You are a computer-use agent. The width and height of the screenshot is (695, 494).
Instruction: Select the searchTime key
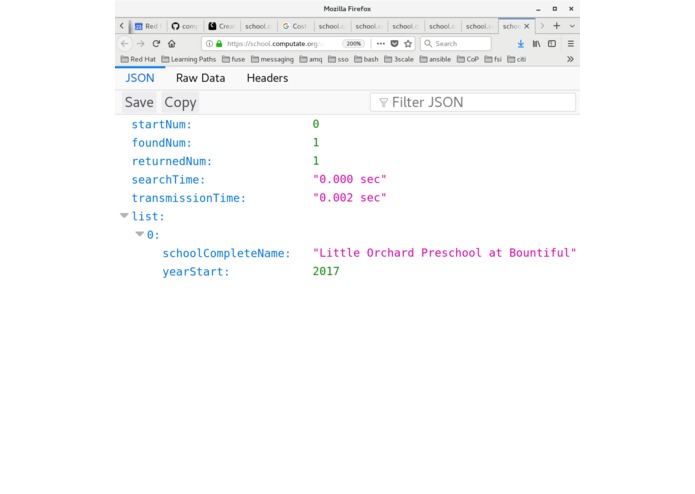click(168, 180)
